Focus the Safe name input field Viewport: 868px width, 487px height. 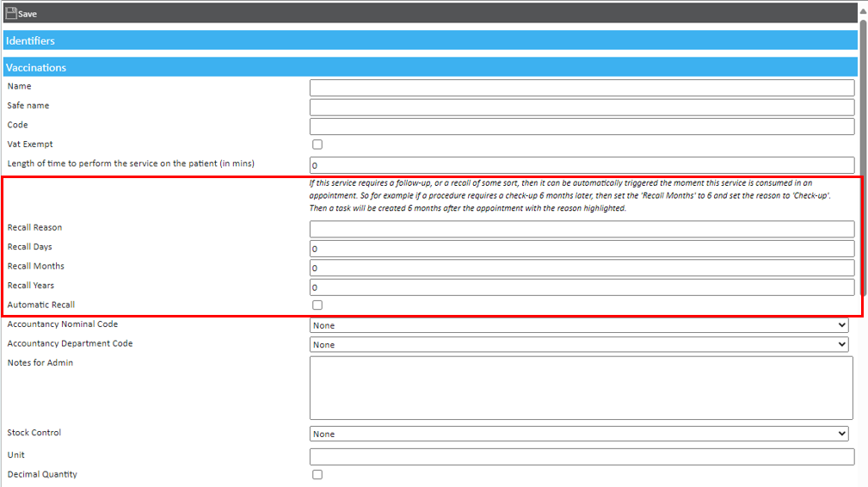(582, 107)
